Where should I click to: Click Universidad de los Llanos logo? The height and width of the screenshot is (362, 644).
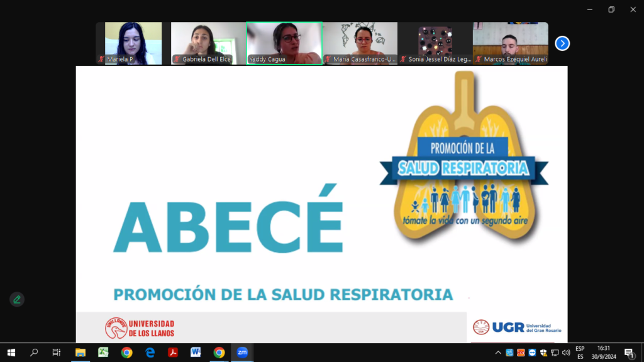click(140, 328)
